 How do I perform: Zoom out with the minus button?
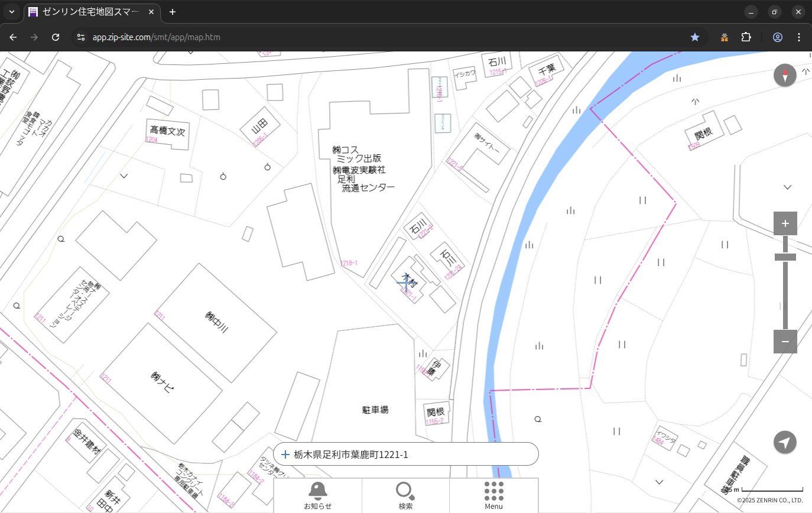[785, 342]
